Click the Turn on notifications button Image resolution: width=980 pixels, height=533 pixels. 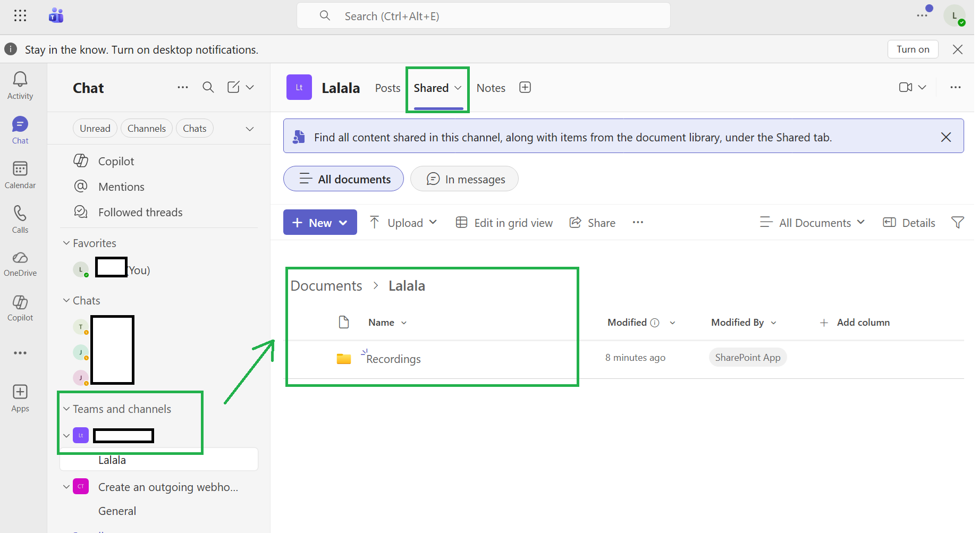[x=913, y=49]
